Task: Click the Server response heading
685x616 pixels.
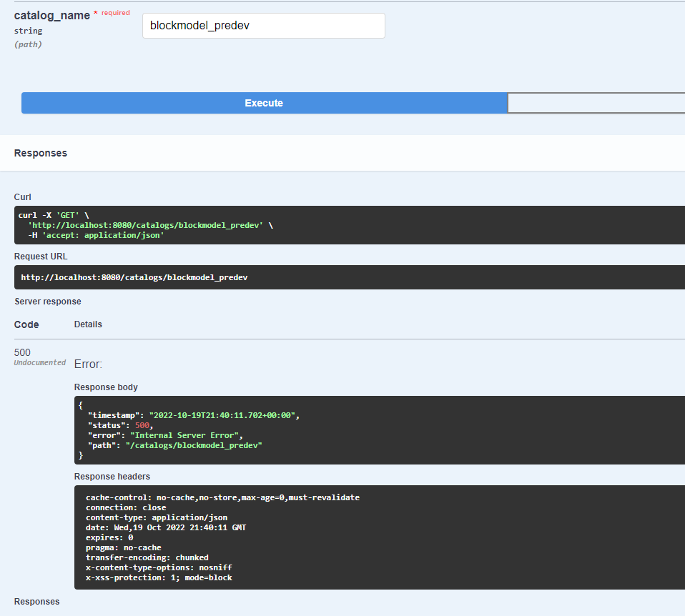Action: pos(48,302)
